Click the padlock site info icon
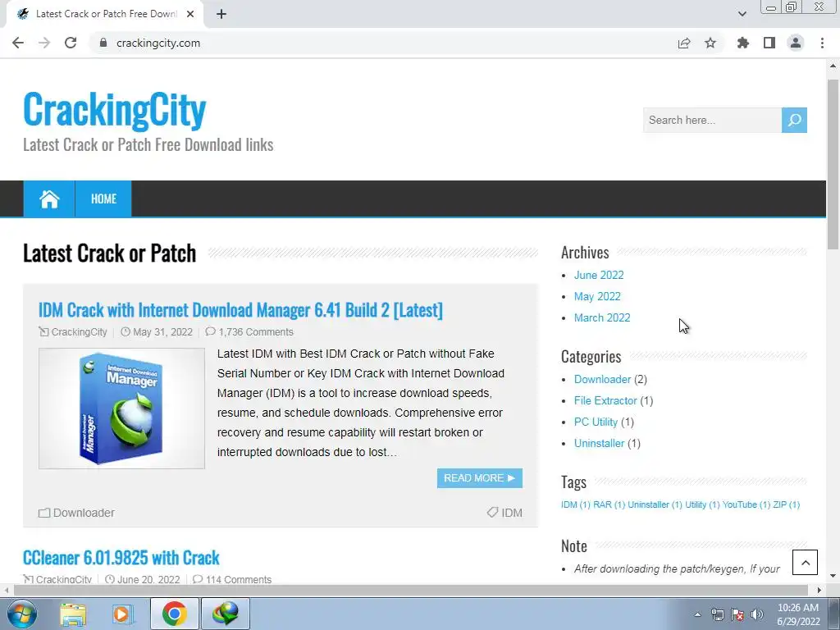840x630 pixels. 103,43
